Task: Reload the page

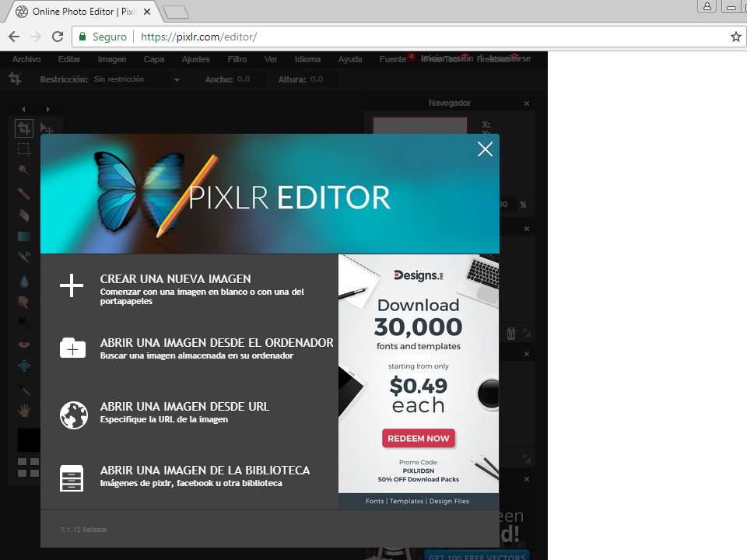Action: [x=58, y=37]
